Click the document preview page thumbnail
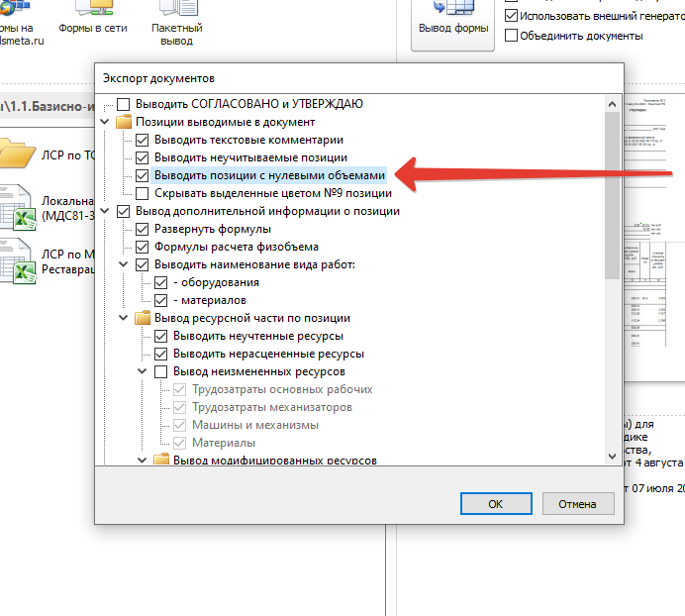 click(x=653, y=238)
